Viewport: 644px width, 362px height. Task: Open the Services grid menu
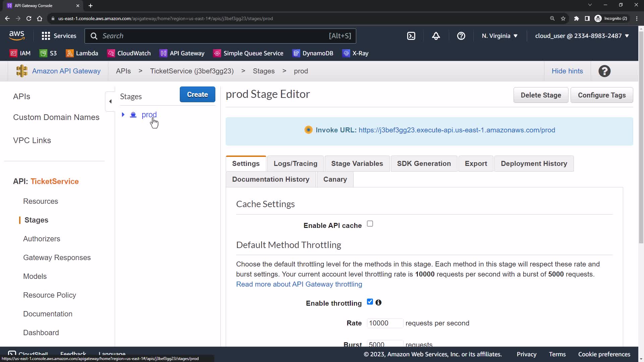point(59,36)
